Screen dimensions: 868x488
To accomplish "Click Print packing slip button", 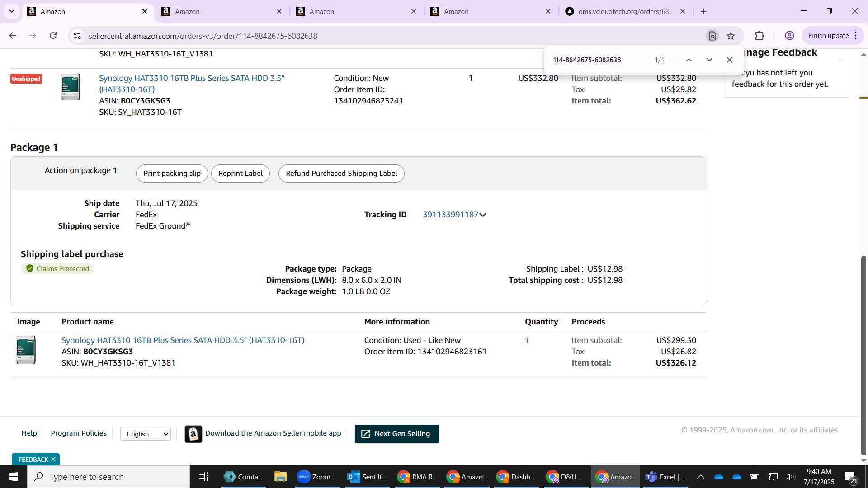I will pos(172,174).
